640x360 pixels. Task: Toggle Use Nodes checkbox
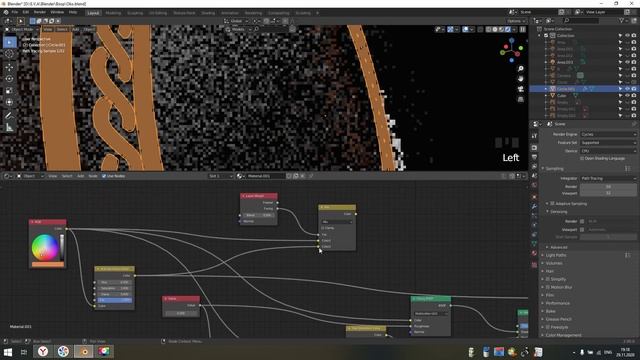coord(104,176)
